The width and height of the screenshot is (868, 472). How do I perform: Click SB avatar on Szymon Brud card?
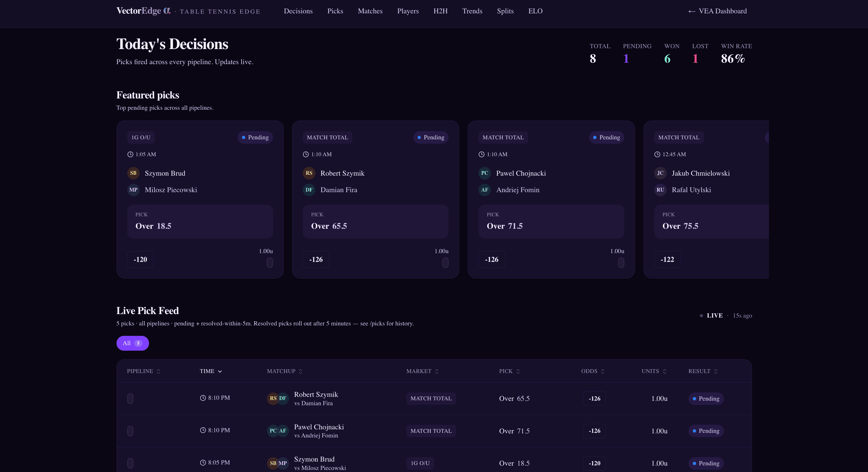pos(133,173)
